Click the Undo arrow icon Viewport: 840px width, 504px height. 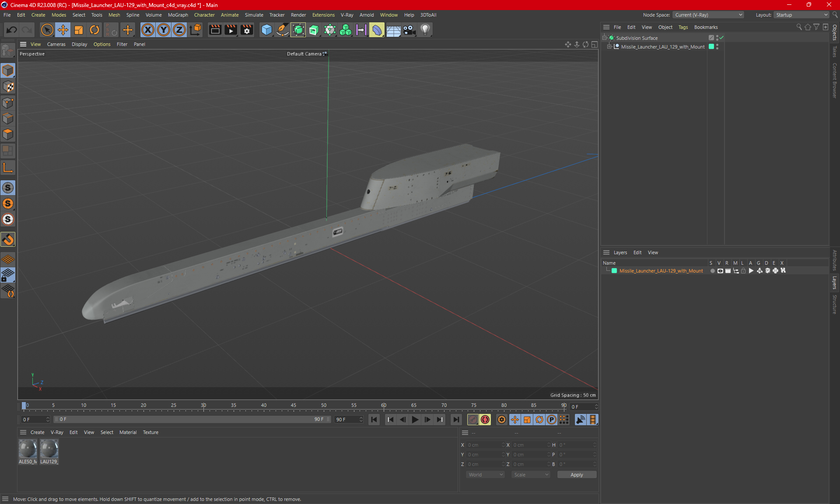(12, 30)
